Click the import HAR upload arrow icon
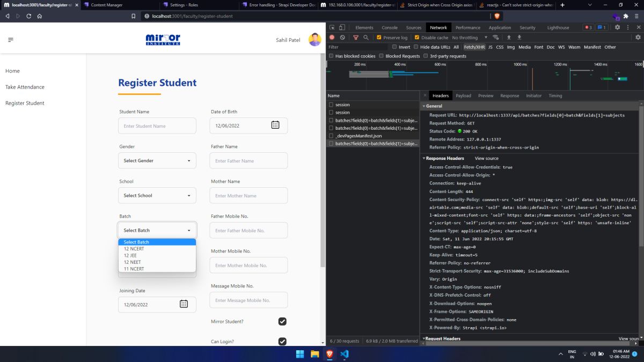The width and height of the screenshot is (644, 362). 509,38
